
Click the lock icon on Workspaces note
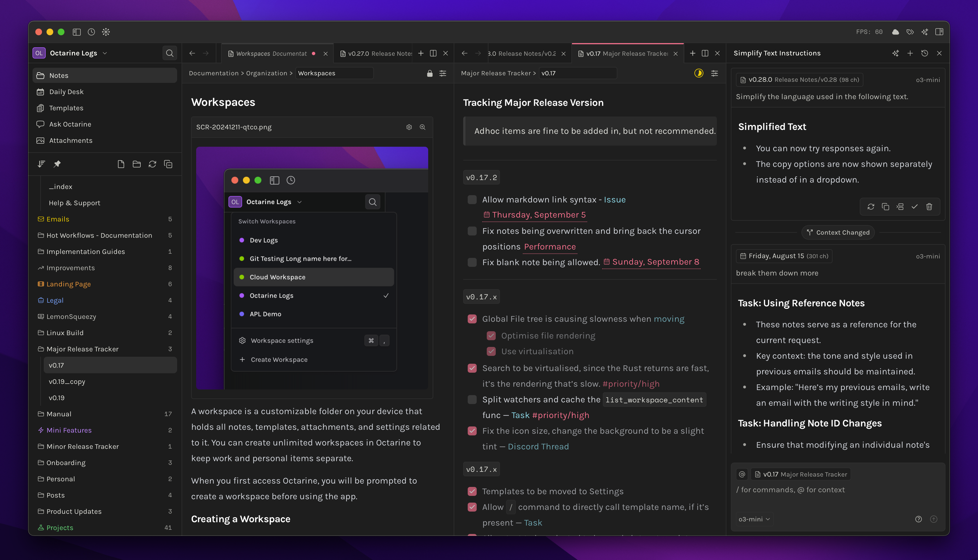tap(430, 73)
